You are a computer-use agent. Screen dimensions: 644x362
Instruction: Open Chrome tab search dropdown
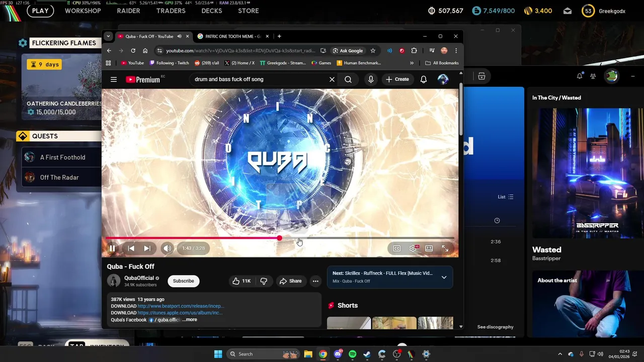108,36
